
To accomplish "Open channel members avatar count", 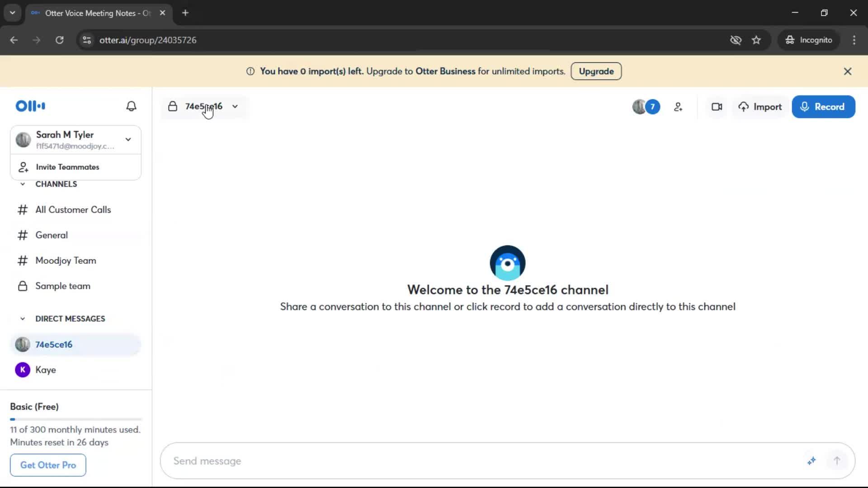I will pos(646,107).
